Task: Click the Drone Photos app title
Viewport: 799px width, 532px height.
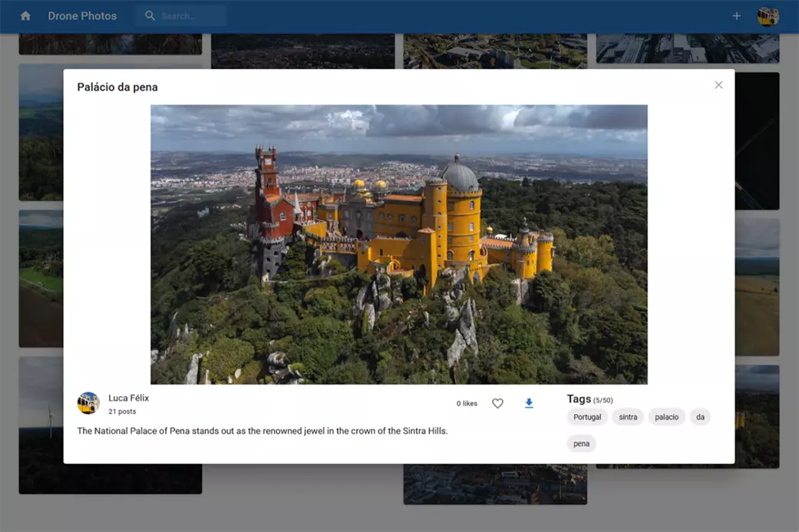Action: (x=82, y=16)
